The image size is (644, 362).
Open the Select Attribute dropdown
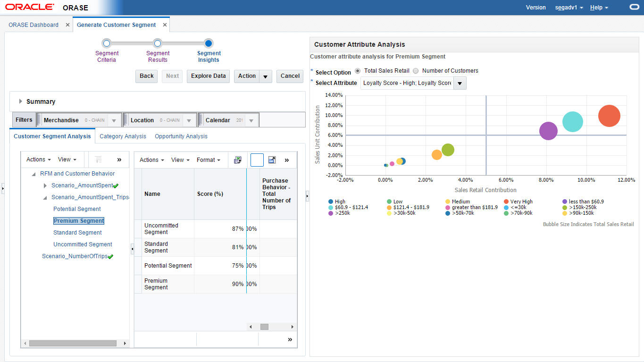pos(460,83)
